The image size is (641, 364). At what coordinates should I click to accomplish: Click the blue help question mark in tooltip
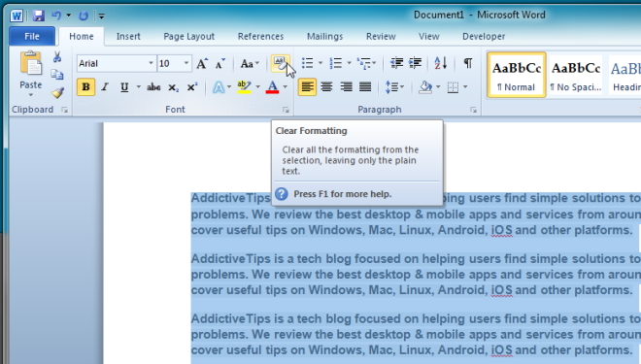click(282, 193)
